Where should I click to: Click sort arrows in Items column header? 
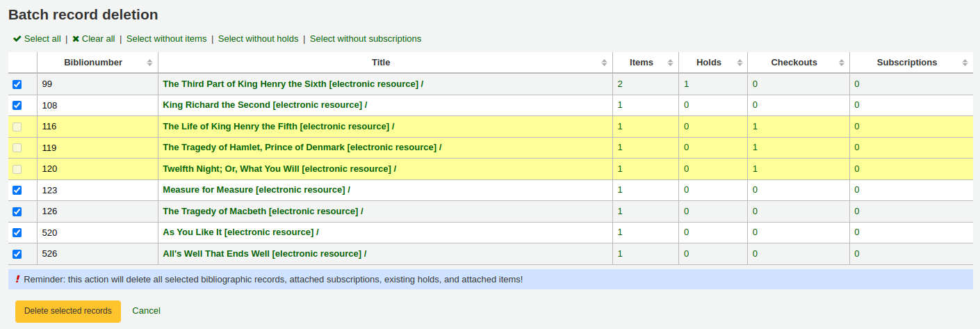point(670,63)
